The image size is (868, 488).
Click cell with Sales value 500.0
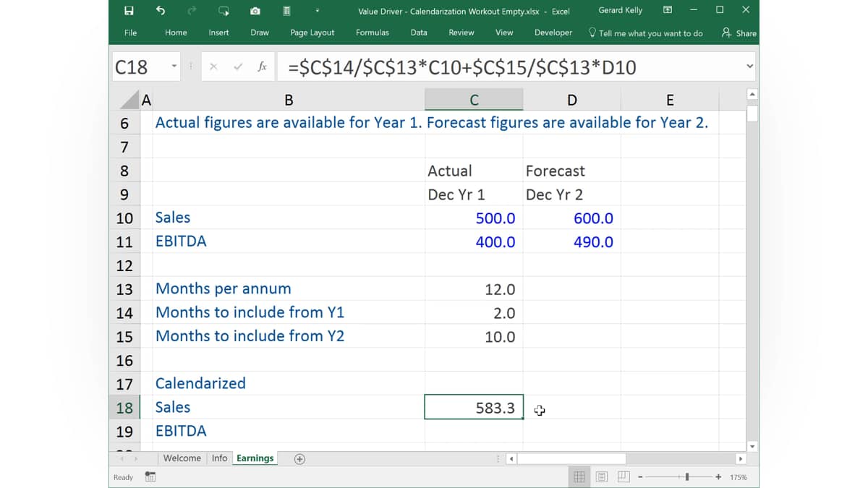coord(474,218)
